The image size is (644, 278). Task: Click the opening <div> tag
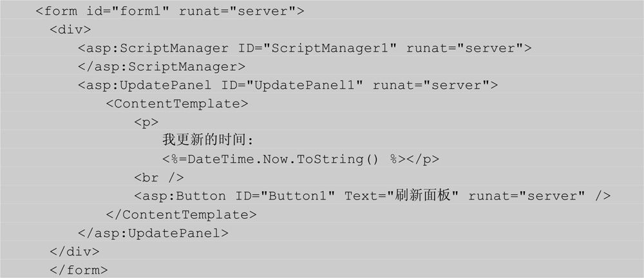click(x=70, y=30)
